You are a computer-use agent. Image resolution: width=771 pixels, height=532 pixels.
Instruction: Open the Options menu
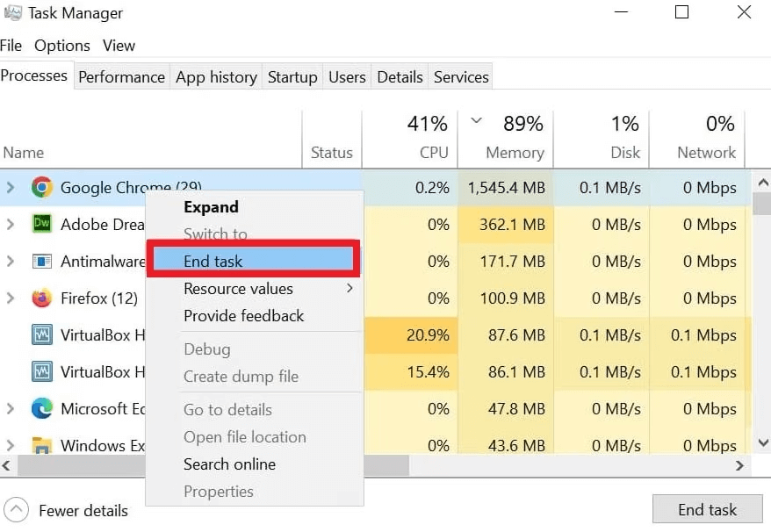click(x=61, y=45)
